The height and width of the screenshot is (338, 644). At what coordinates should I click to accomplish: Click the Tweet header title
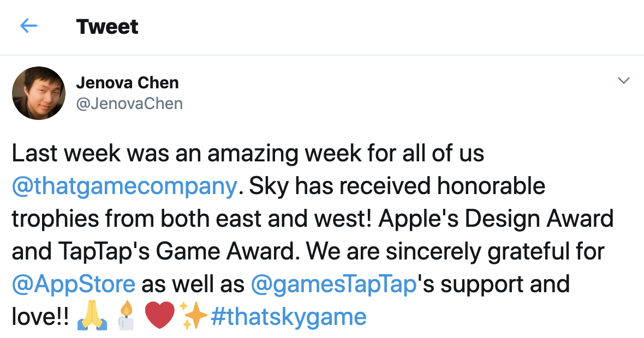pyautogui.click(x=107, y=27)
